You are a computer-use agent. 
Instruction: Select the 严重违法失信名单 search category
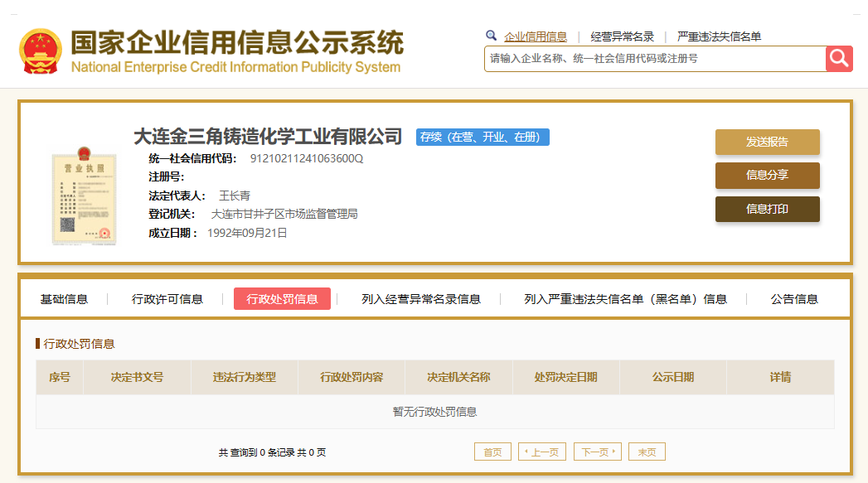pos(719,36)
